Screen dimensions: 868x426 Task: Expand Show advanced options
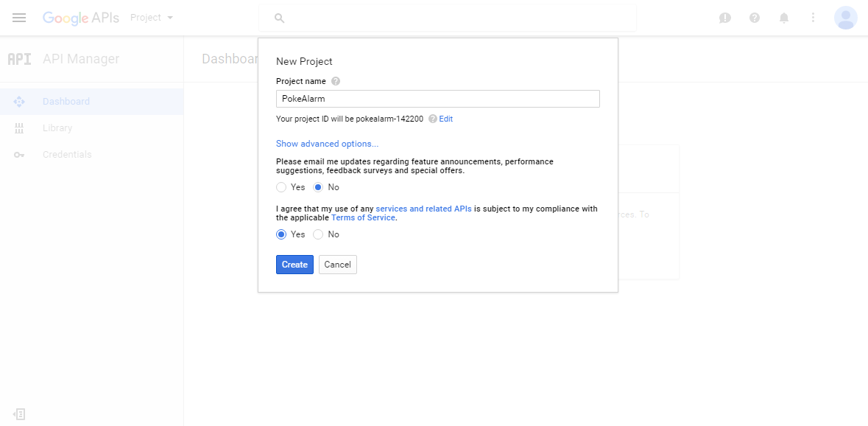coord(327,144)
